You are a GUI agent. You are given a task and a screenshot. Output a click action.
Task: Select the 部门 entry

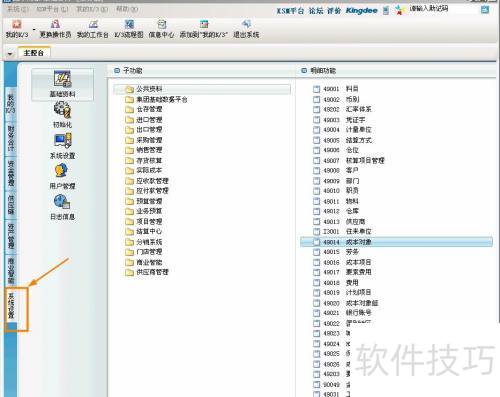tap(336, 181)
